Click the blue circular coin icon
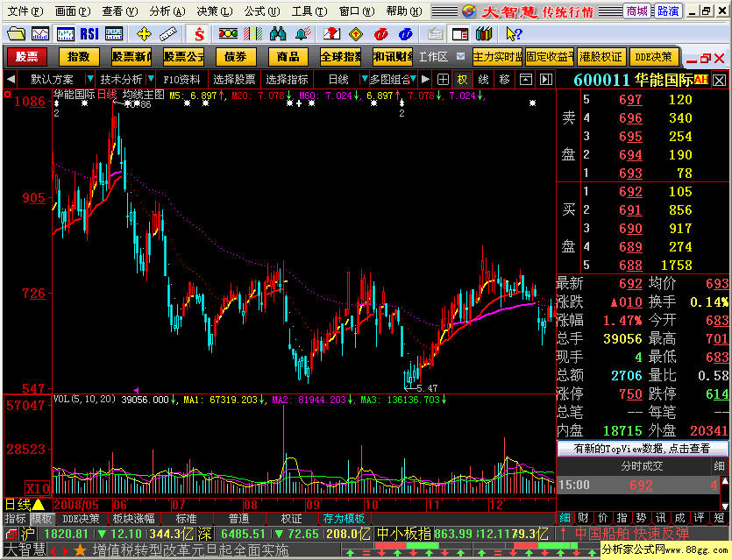Screen dimensions: 732x560 tap(405, 33)
